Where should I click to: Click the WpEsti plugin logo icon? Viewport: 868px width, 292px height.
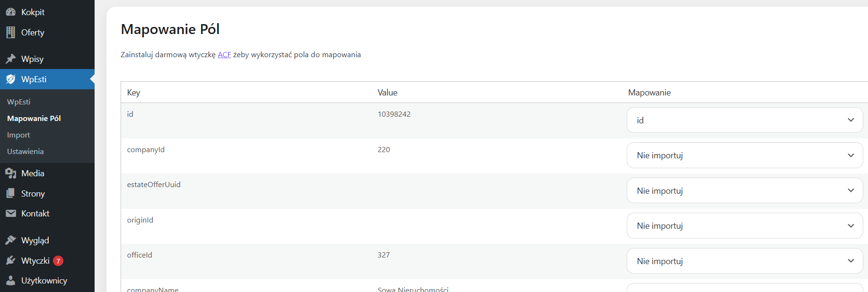pos(10,79)
